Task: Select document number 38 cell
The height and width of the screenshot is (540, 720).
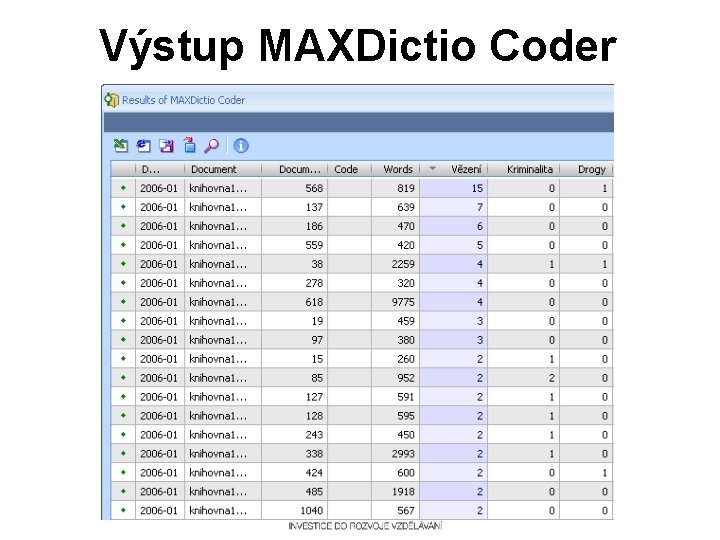Action: [x=294, y=264]
